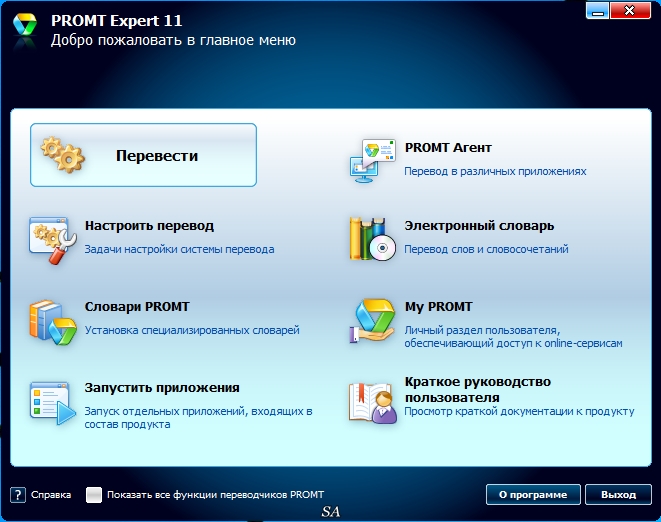Click the Настроить перевод wrench icon
Image resolution: width=661 pixels, height=522 pixels.
point(52,240)
